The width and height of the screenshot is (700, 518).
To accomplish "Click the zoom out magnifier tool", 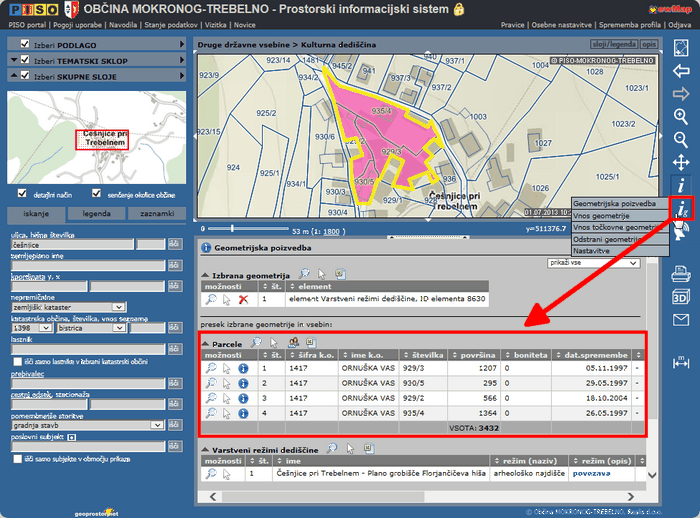I will [681, 139].
